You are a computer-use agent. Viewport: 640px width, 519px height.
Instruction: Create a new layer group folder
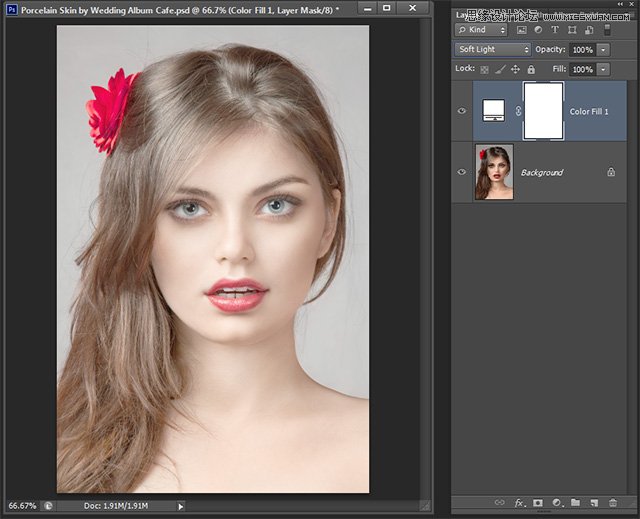[x=575, y=502]
